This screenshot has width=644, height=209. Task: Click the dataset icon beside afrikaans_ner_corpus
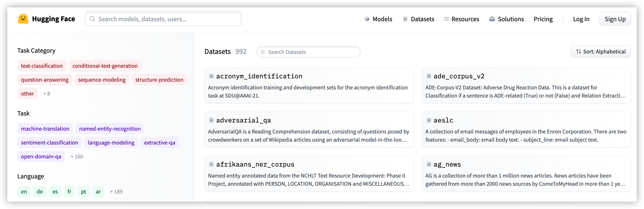(211, 164)
